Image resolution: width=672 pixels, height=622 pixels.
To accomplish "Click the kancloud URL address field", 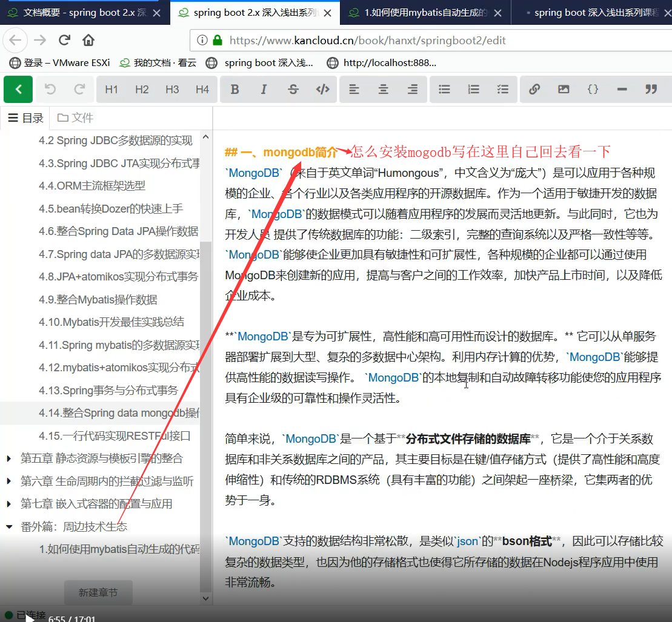I will [431, 40].
